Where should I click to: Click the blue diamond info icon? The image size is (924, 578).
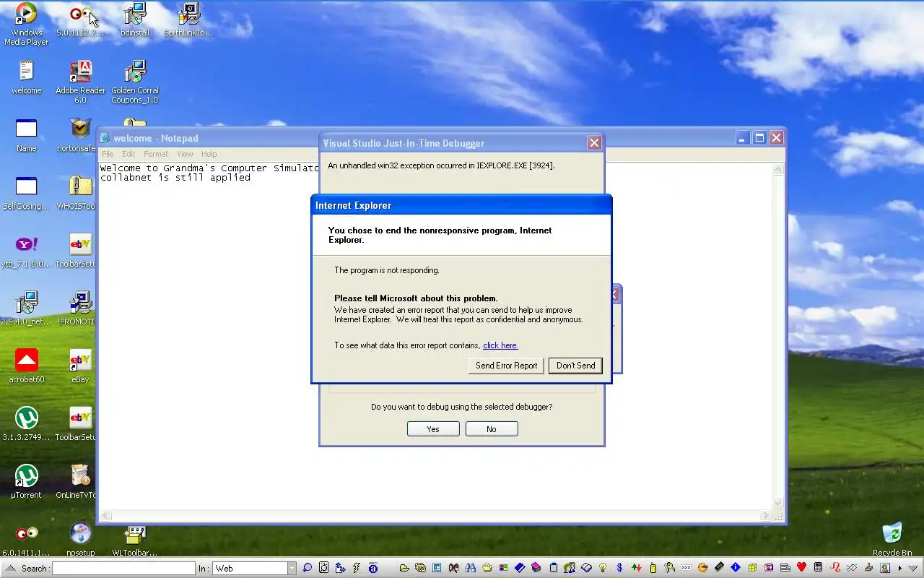[x=736, y=568]
